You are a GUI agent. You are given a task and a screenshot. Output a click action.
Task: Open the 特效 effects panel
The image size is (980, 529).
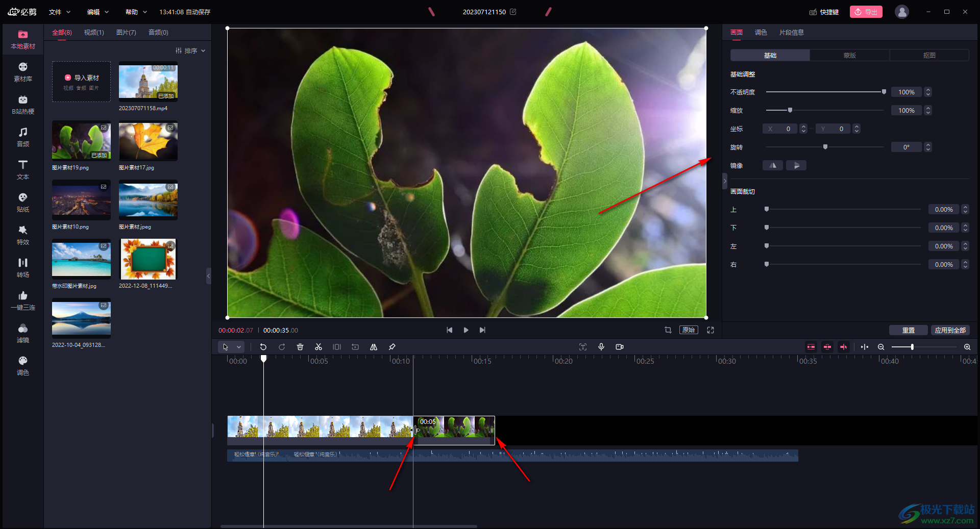tap(23, 236)
